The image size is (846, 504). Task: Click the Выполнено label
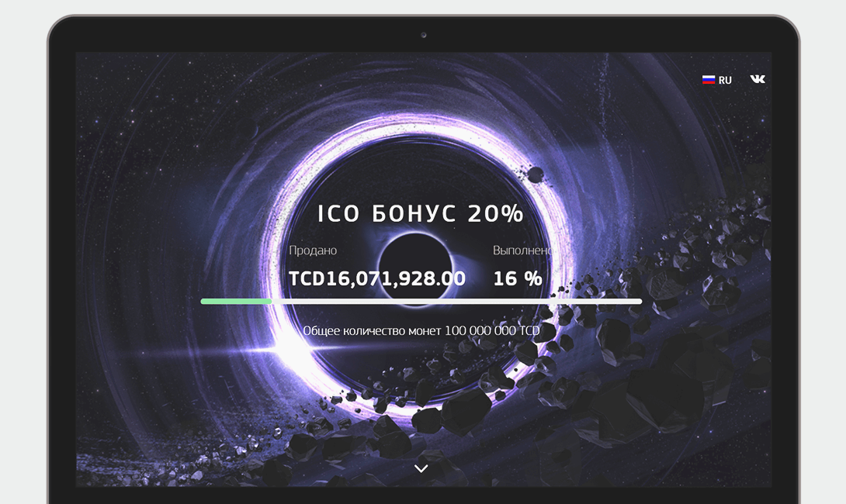point(523,250)
